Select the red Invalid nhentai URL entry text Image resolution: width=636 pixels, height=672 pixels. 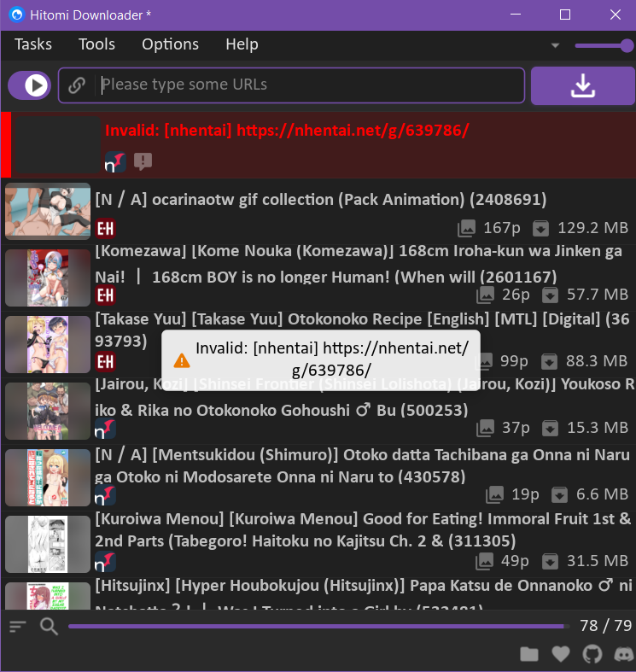click(x=287, y=131)
